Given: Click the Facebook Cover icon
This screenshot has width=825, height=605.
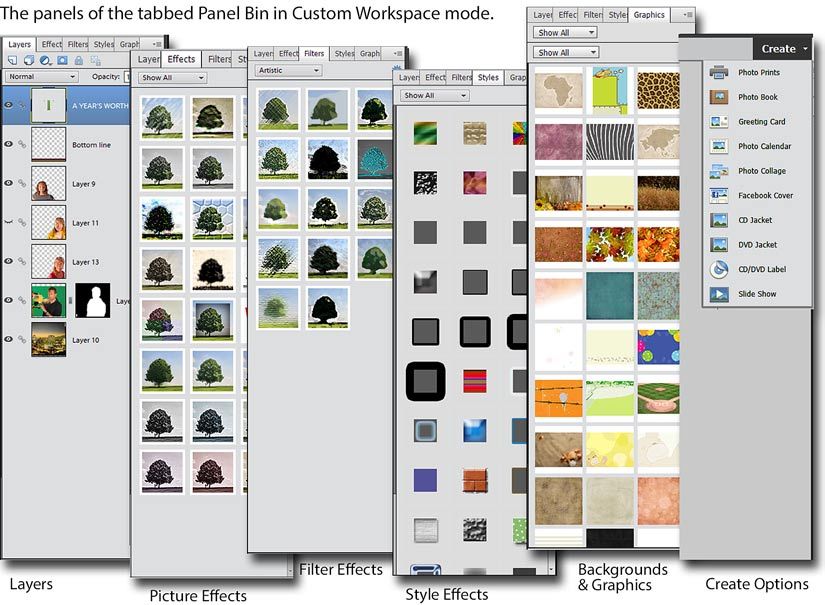Looking at the screenshot, I should point(719,195).
